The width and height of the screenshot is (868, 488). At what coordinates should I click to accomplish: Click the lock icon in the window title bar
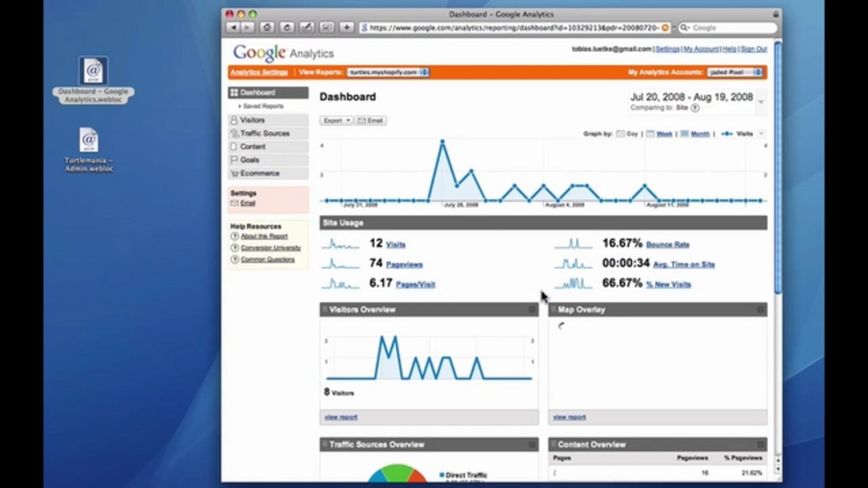click(775, 14)
